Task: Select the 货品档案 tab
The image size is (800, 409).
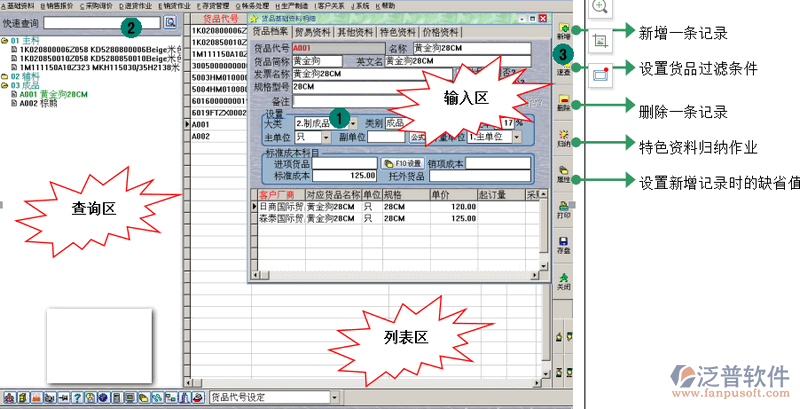Action: tap(270, 32)
